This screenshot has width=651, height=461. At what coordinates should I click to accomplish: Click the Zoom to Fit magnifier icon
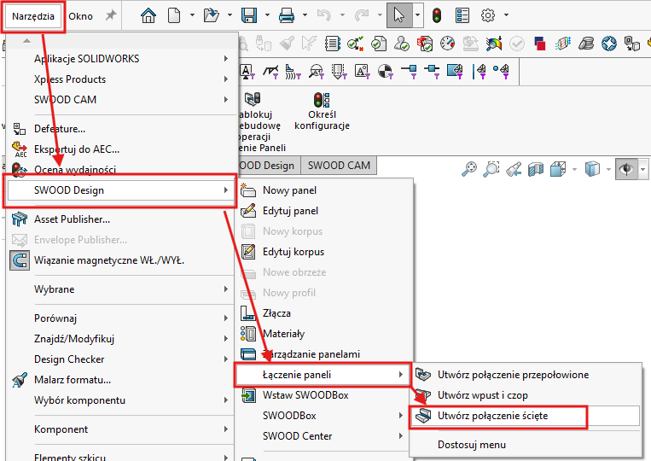pyautogui.click(x=470, y=169)
